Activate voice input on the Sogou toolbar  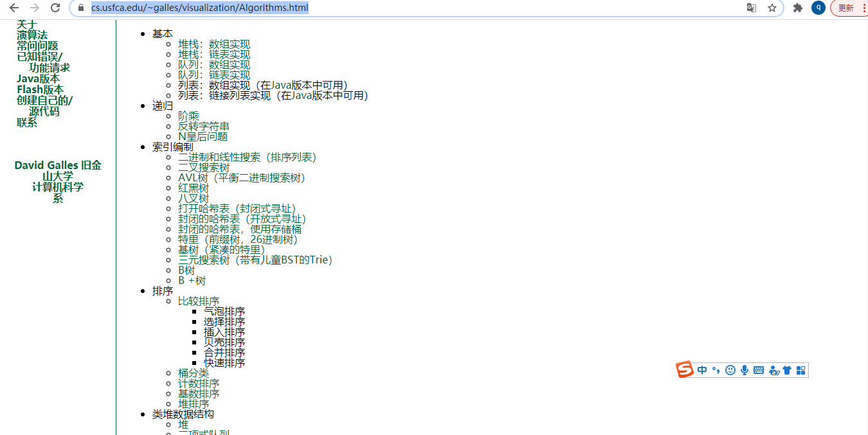(x=744, y=370)
